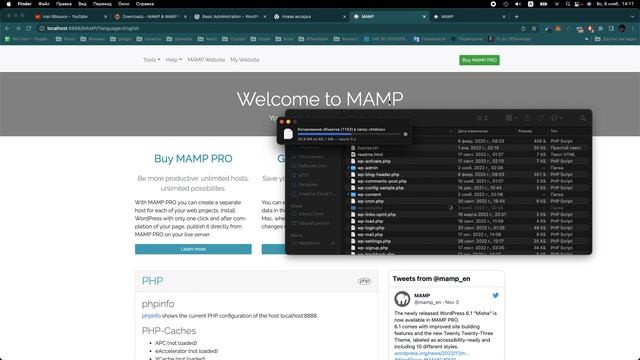Open the Файл menu
This screenshot has width=640, height=360.
[x=44, y=4]
